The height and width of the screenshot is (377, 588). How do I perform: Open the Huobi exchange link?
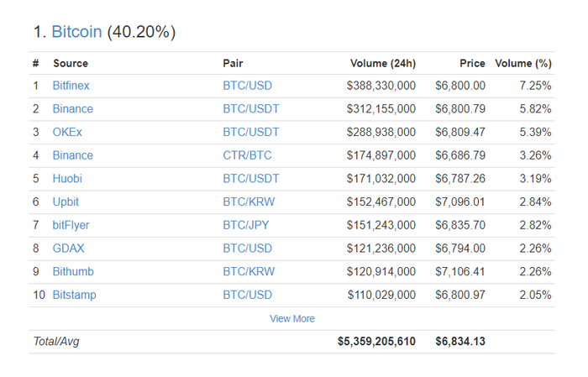click(67, 178)
